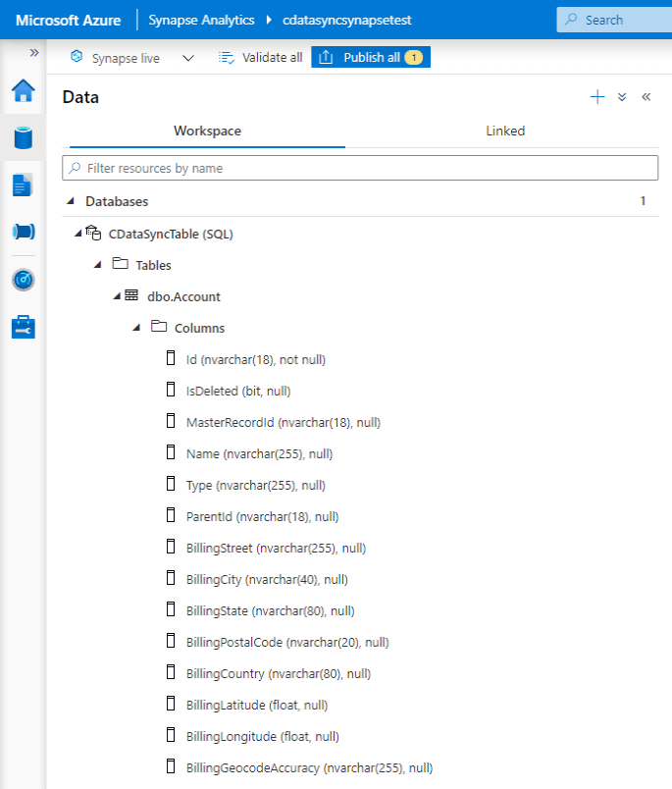Image resolution: width=672 pixels, height=789 pixels.
Task: Click the Publish all button
Action: (x=371, y=58)
